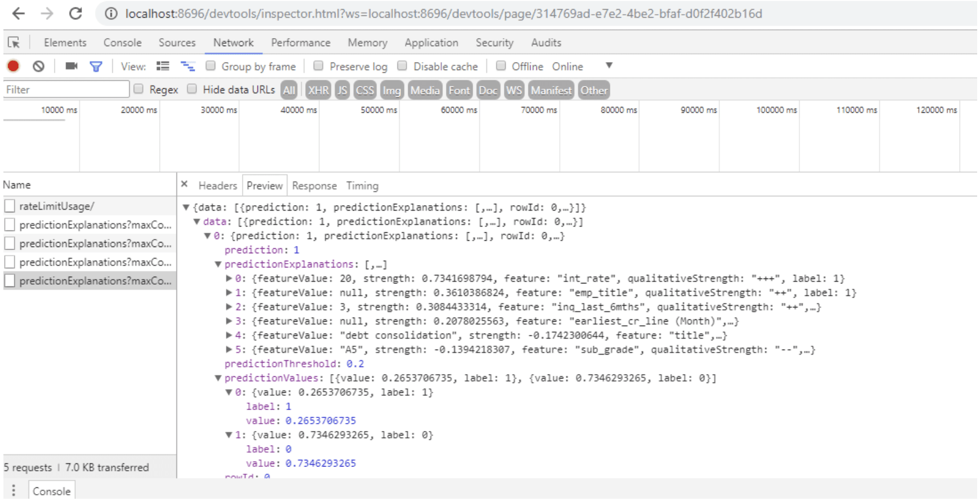The width and height of the screenshot is (980, 501).
Task: Collapse the predictionExplanations array
Action: 218,264
